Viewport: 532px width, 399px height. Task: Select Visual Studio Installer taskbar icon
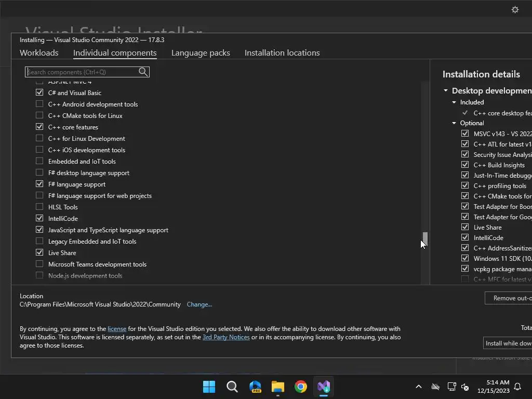(324, 387)
